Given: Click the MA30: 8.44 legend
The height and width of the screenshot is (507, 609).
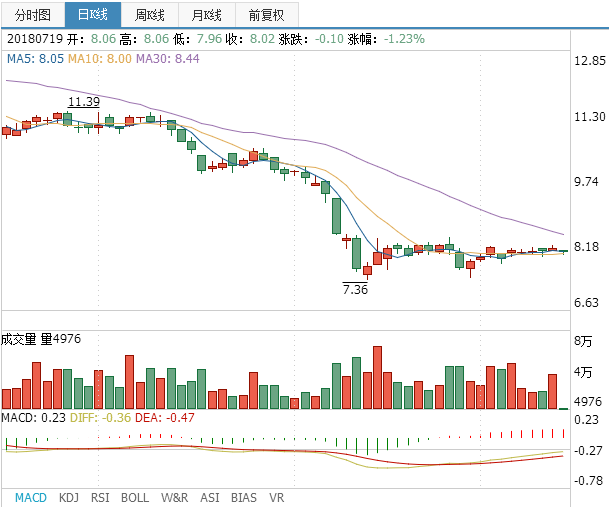Looking at the screenshot, I should pyautogui.click(x=167, y=59).
